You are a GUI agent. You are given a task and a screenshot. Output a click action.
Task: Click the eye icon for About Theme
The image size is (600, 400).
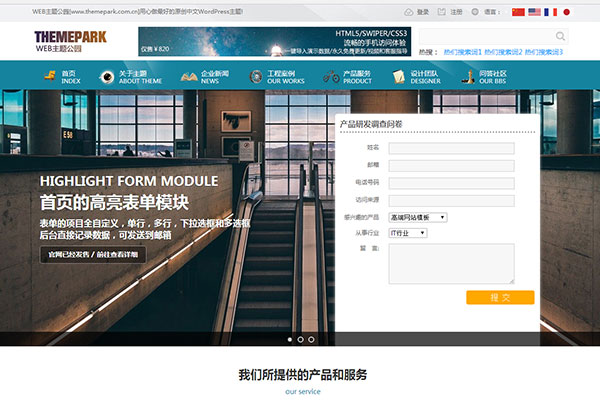tap(106, 77)
